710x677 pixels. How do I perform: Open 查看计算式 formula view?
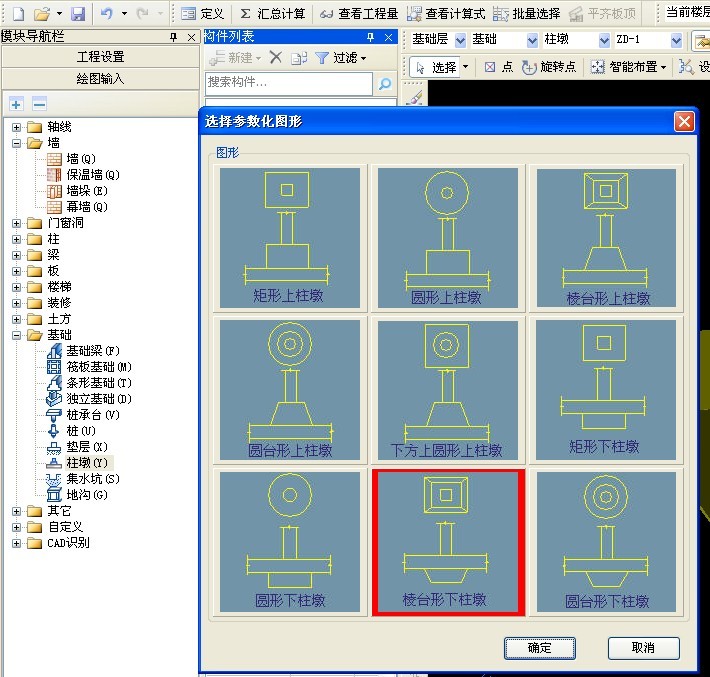point(446,14)
